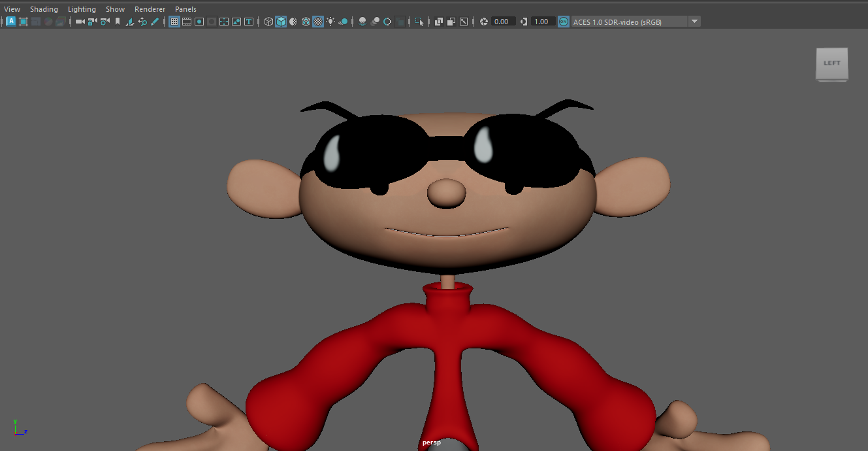868x451 pixels.
Task: Open the View menu
Action: point(12,9)
